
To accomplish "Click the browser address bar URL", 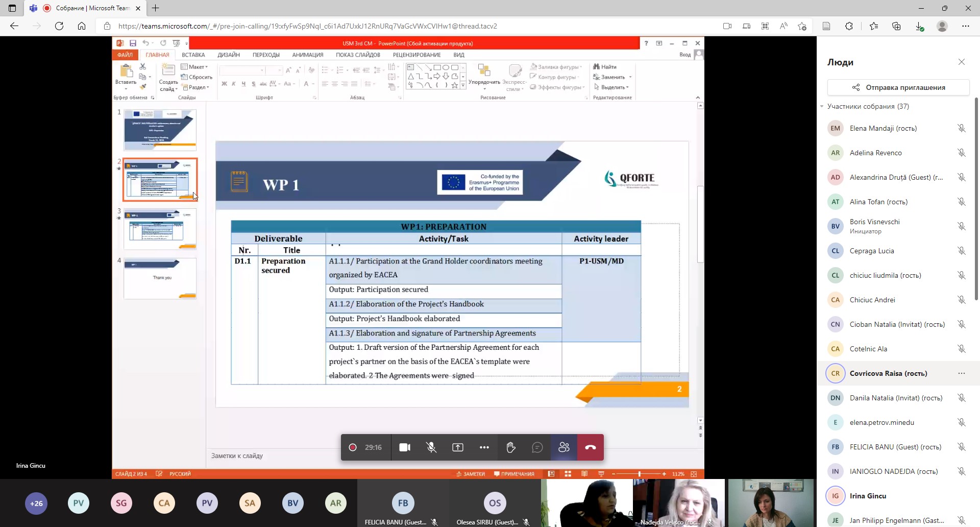I will [x=307, y=26].
